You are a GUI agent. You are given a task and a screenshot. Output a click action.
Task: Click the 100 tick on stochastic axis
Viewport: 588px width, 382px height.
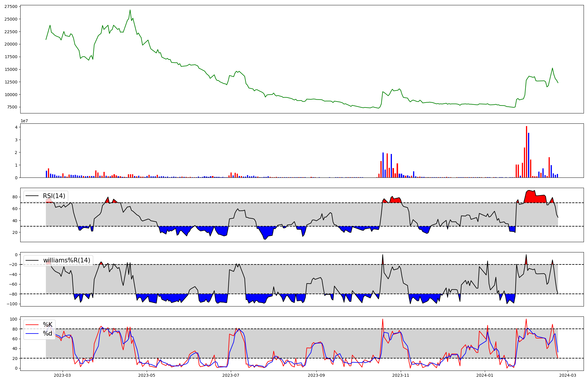coord(14,319)
